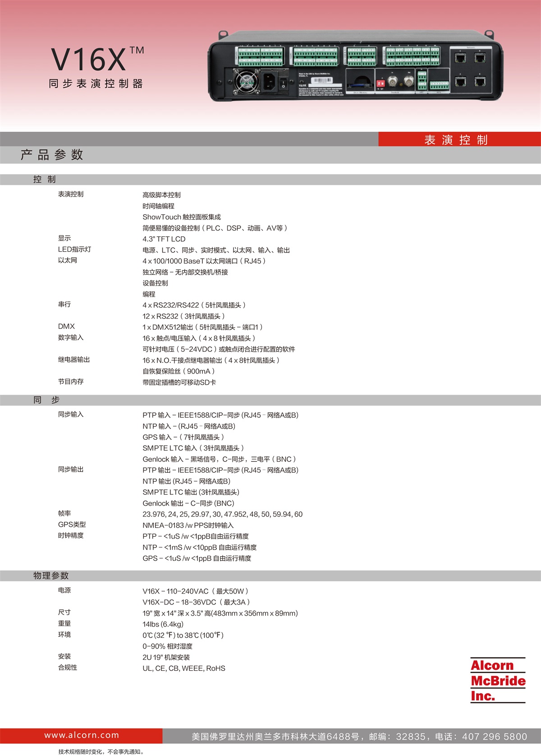The width and height of the screenshot is (541, 756).
Task: Click the 表演控制 label in control section
Action: click(x=71, y=194)
